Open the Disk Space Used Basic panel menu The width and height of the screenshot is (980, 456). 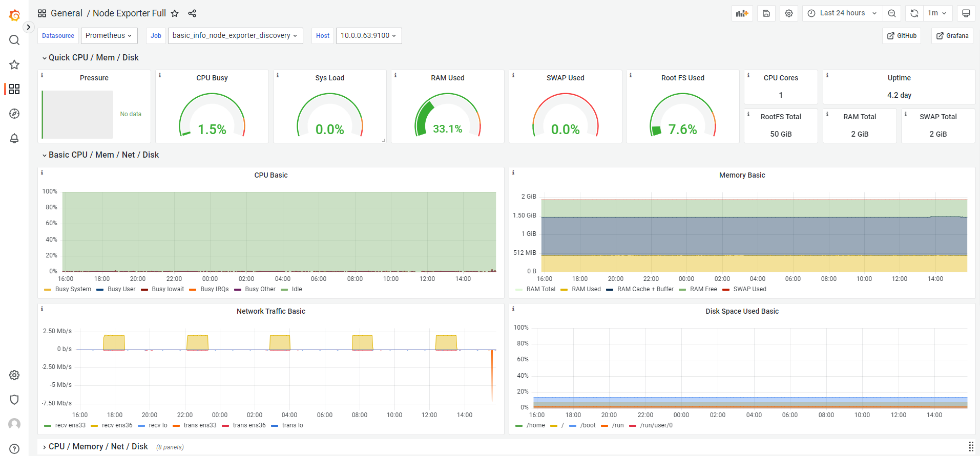(742, 311)
